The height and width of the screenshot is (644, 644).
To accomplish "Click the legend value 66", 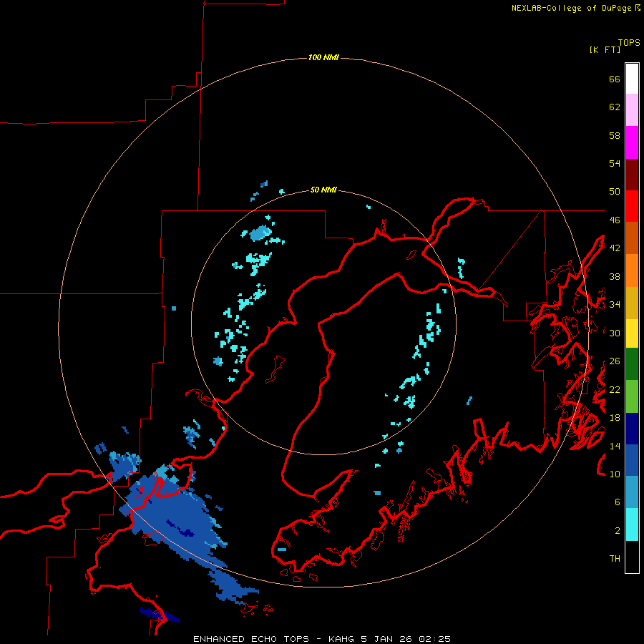I will [615, 79].
